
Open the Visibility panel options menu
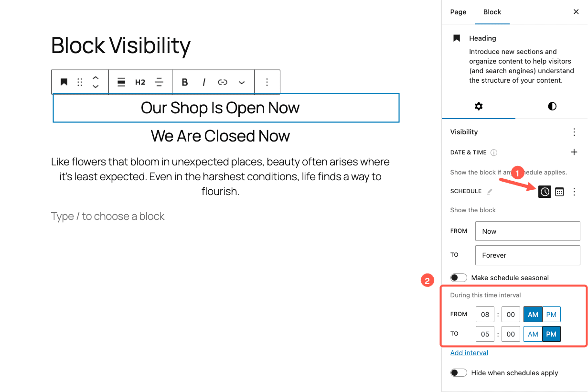(574, 132)
